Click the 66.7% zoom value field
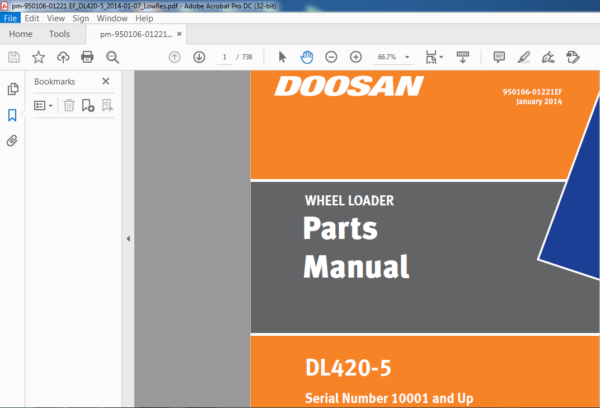This screenshot has height=408, width=600. [387, 57]
